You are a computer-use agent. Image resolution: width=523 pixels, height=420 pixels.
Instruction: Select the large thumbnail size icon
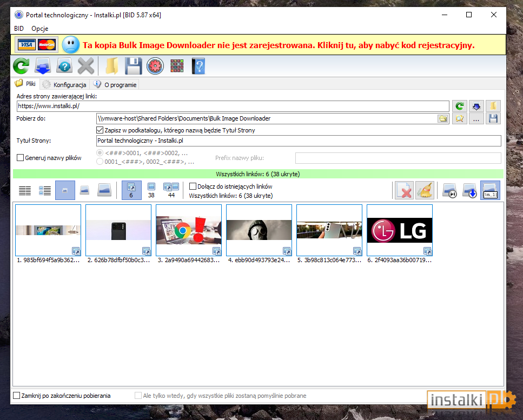click(x=104, y=190)
